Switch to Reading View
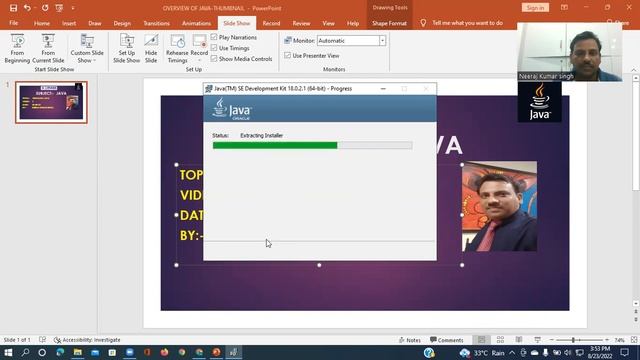Screen dimensions: 640x360 519,340
